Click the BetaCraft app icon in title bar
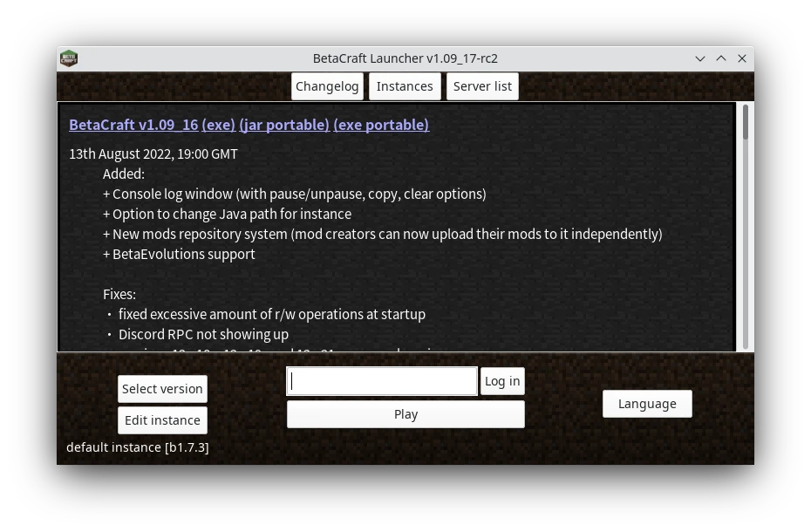The image size is (811, 532). tap(69, 58)
